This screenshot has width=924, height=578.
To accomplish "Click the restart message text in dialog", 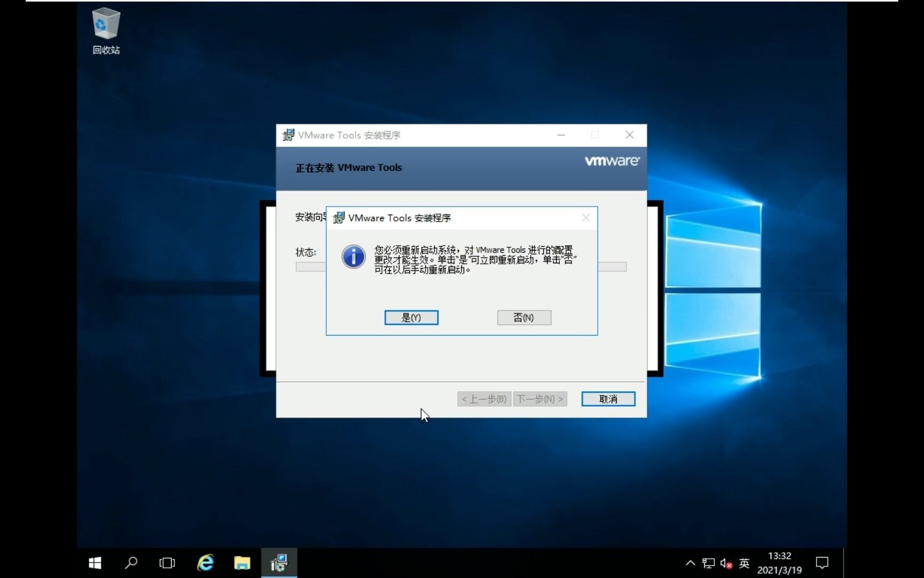I will pos(475,260).
